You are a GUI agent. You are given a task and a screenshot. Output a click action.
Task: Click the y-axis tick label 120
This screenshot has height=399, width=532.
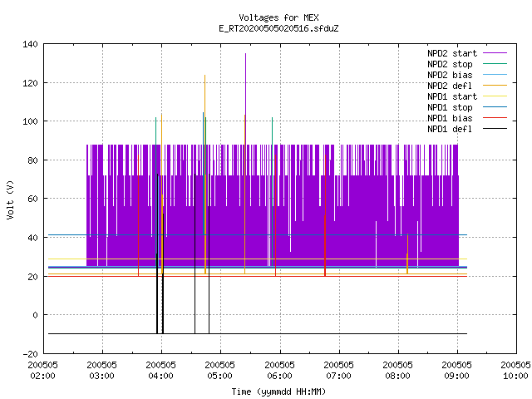(30, 83)
